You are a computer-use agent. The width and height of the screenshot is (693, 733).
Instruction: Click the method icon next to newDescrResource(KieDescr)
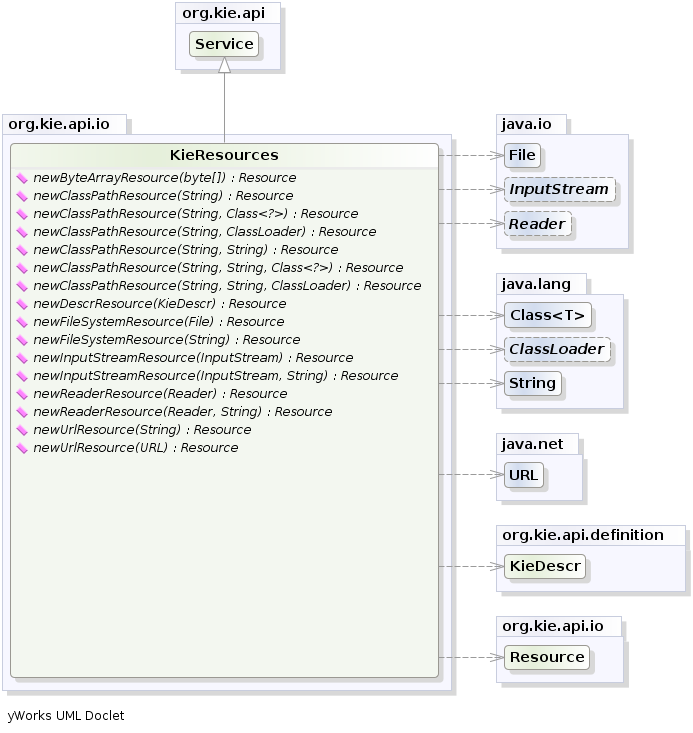click(23, 304)
